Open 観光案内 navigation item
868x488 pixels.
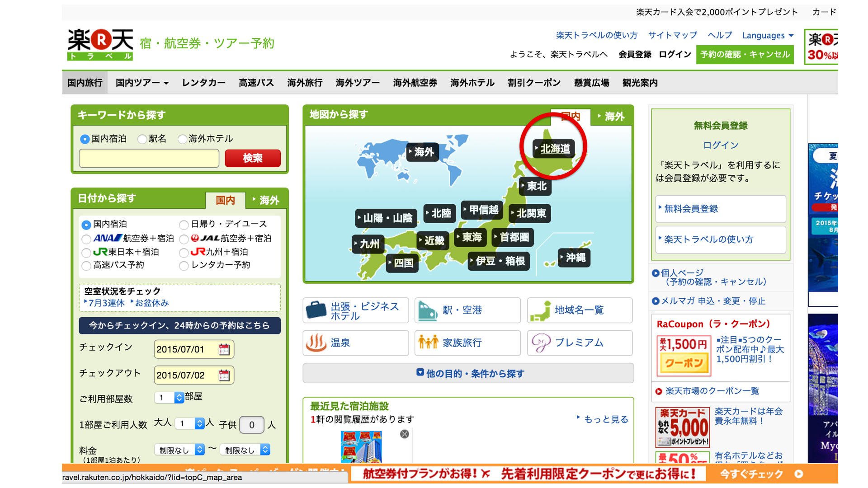point(640,83)
